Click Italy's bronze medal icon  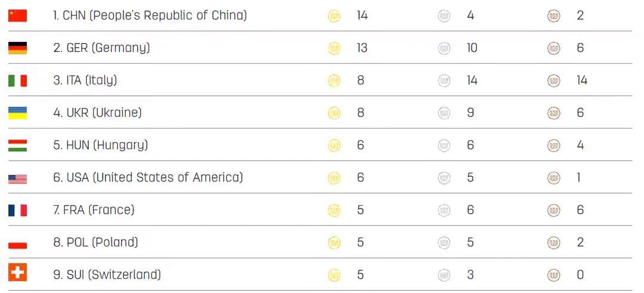click(554, 81)
